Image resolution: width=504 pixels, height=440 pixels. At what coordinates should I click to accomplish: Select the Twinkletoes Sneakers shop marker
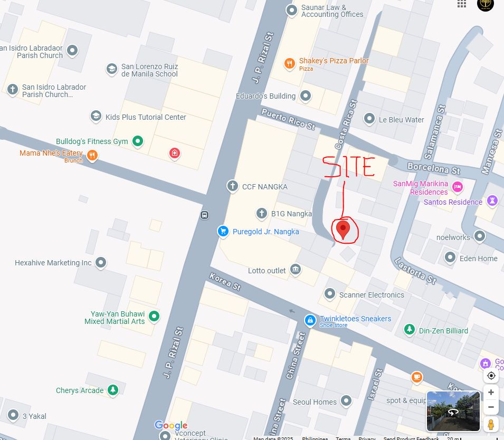coord(310,320)
